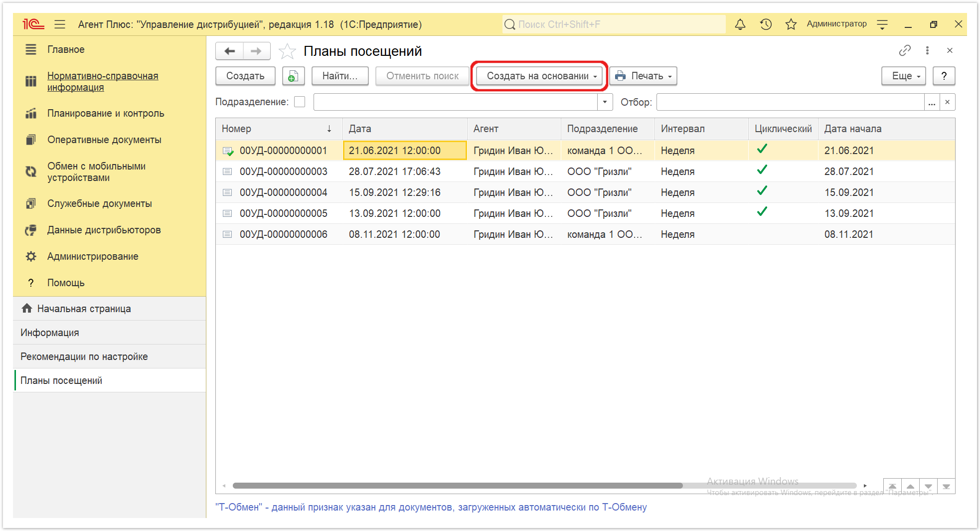Viewport: 980px width, 531px height.
Task: Toggle Циклический check for document 00УД-00000000003
Action: click(762, 170)
